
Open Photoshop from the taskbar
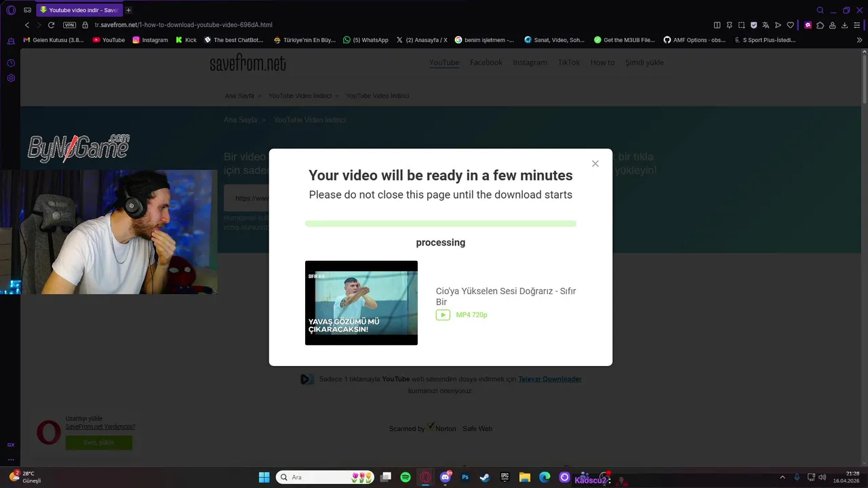click(465, 477)
